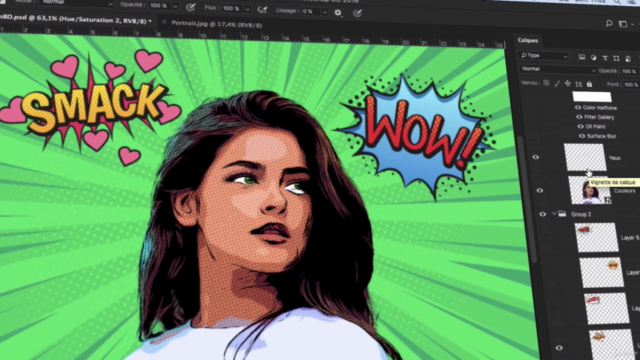The height and width of the screenshot is (360, 640).
Task: Filter layers by type layers T icon
Action: tap(605, 58)
